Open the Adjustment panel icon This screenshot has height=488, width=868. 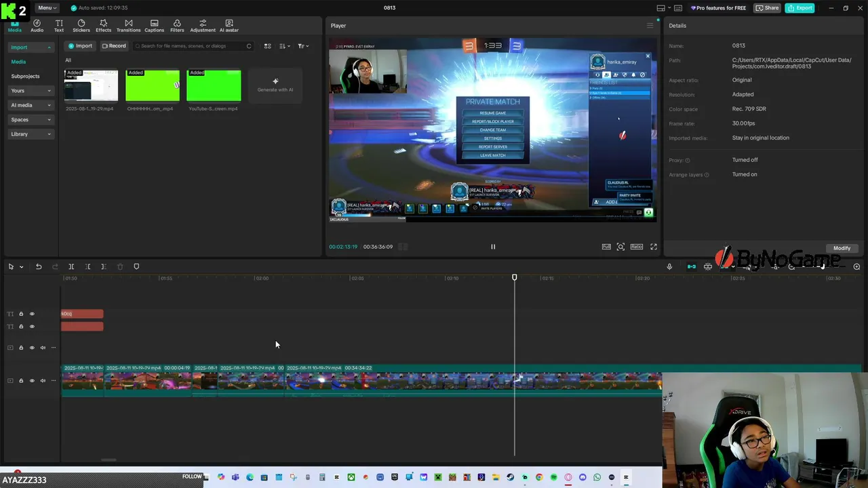[203, 26]
